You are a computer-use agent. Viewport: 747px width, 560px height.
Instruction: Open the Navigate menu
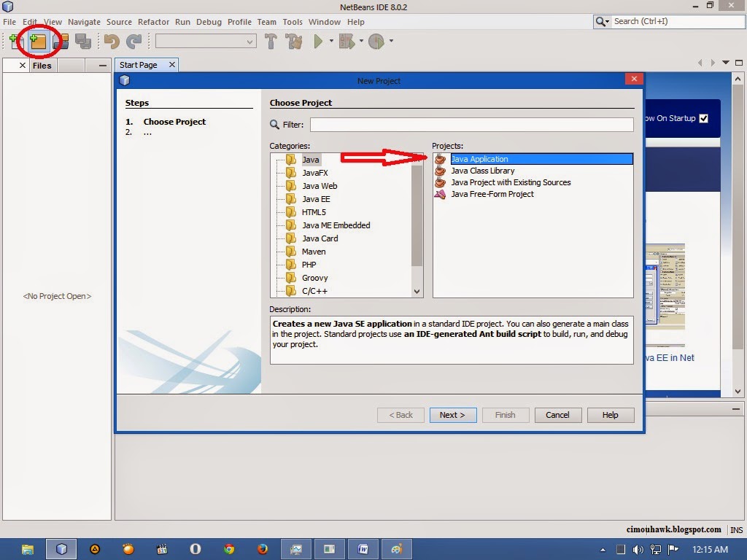click(x=84, y=22)
